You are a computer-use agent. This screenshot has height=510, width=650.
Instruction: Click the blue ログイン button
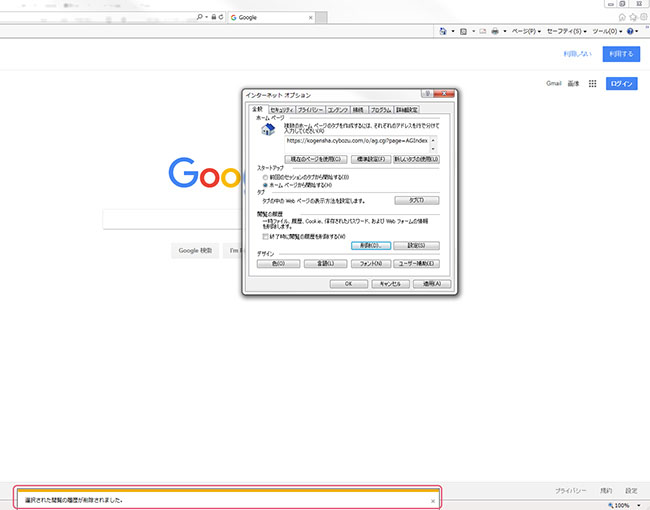click(x=621, y=84)
